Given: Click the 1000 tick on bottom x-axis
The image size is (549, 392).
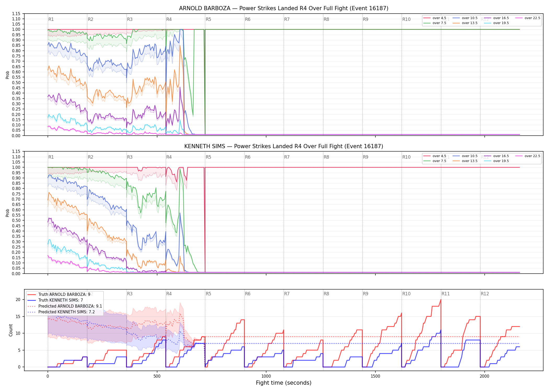Looking at the screenshot, I should pyautogui.click(x=266, y=376).
